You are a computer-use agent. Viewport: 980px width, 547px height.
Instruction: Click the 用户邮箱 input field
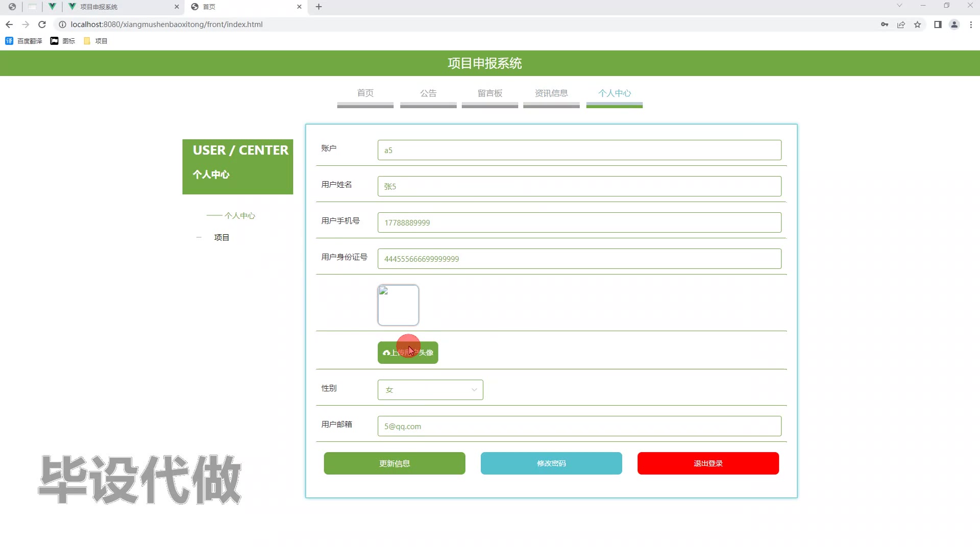click(579, 426)
